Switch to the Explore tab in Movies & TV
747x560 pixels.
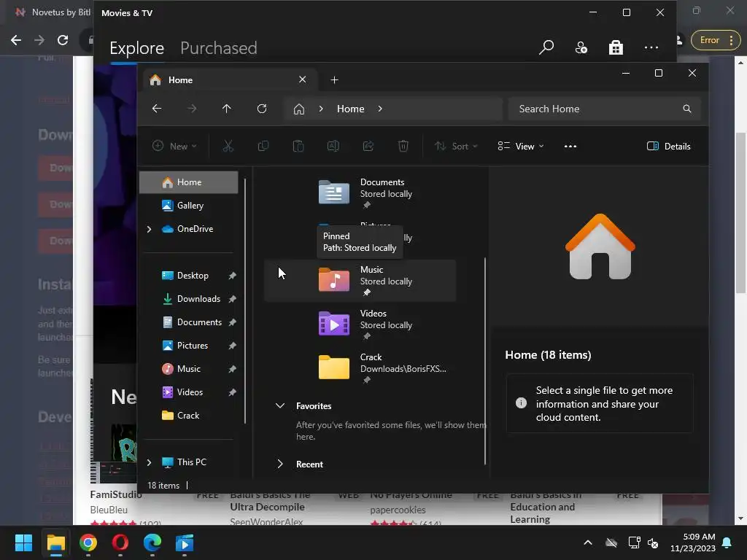[x=136, y=48]
